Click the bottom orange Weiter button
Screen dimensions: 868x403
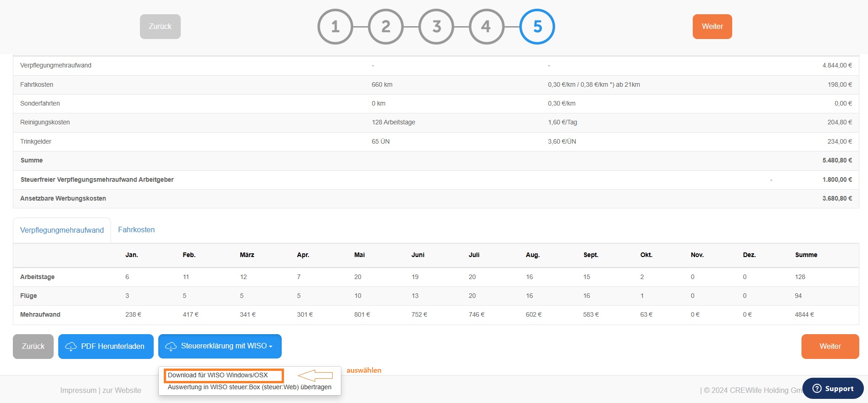(830, 347)
